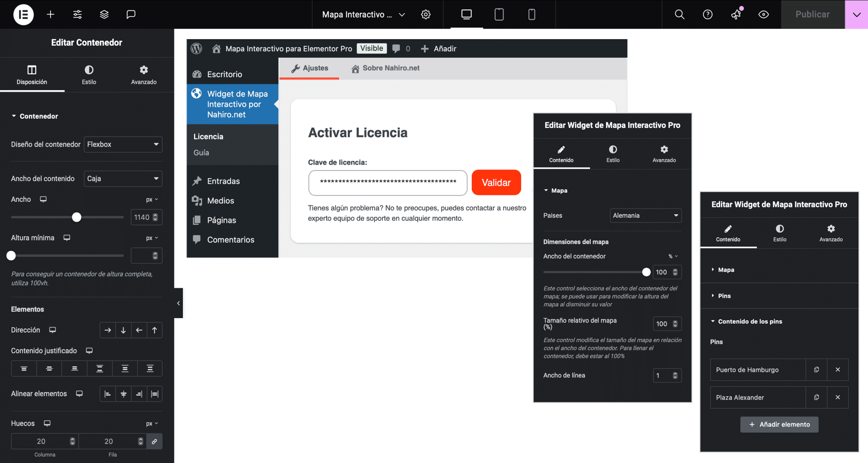Viewport: 868px width, 463px height.
Task: Preview changes with eye icon
Action: pos(764,14)
